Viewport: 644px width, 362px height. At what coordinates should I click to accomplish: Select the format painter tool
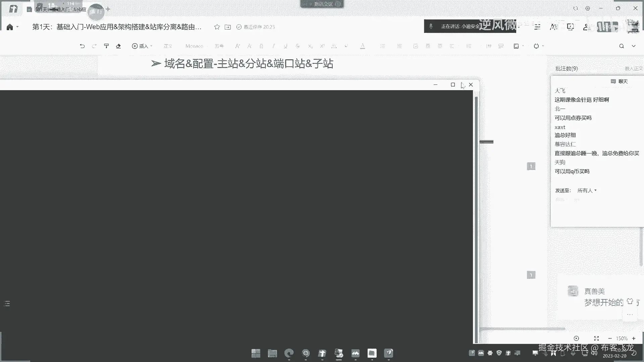point(106,46)
